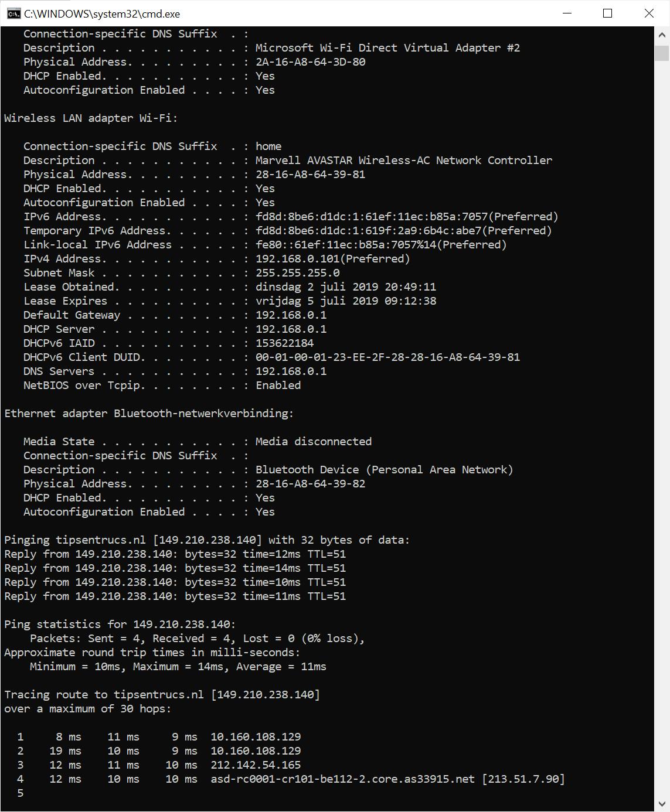Open the cmd.exe system menu icon
Viewport: 670px width, 812px height.
[13, 13]
